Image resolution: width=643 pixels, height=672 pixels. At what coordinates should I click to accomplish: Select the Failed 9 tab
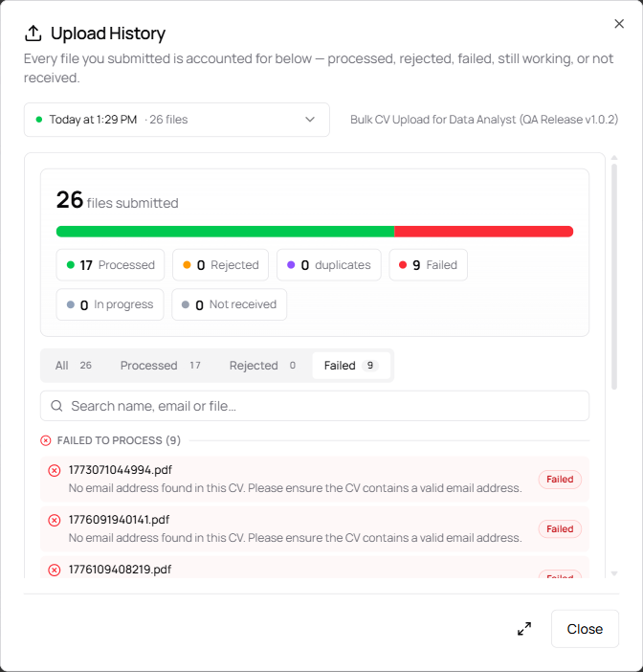(x=351, y=365)
